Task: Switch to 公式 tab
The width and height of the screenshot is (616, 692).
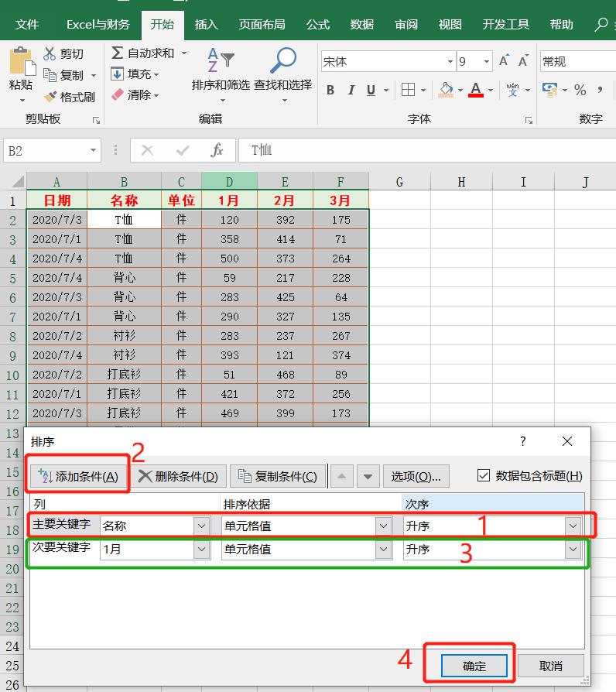Action: point(318,24)
